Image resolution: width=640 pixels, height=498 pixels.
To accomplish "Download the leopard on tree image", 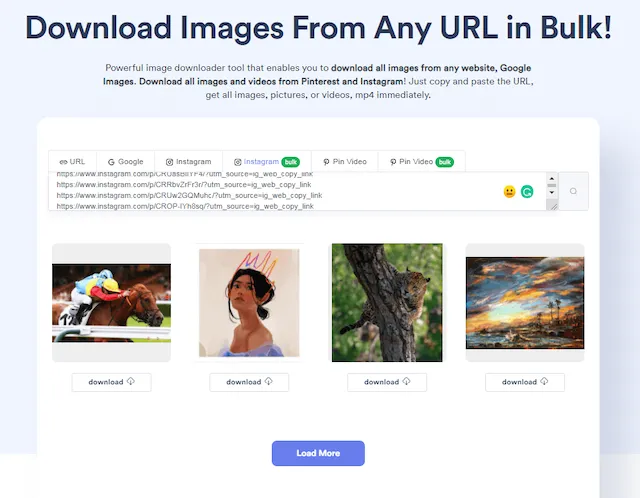I will (x=387, y=382).
